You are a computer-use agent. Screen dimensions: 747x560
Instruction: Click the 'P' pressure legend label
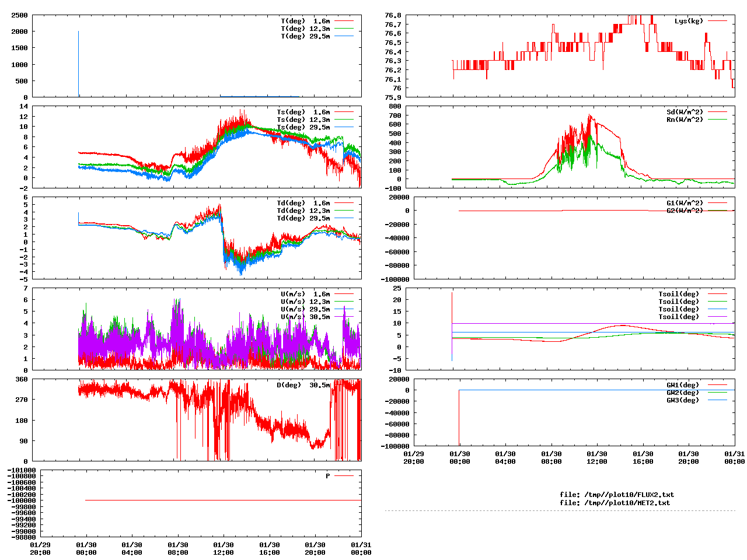coord(328,476)
